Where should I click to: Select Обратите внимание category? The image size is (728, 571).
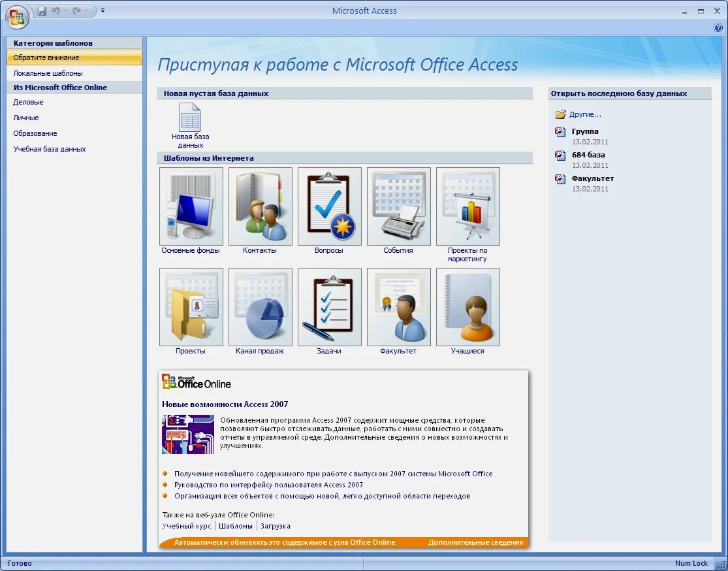[74, 57]
